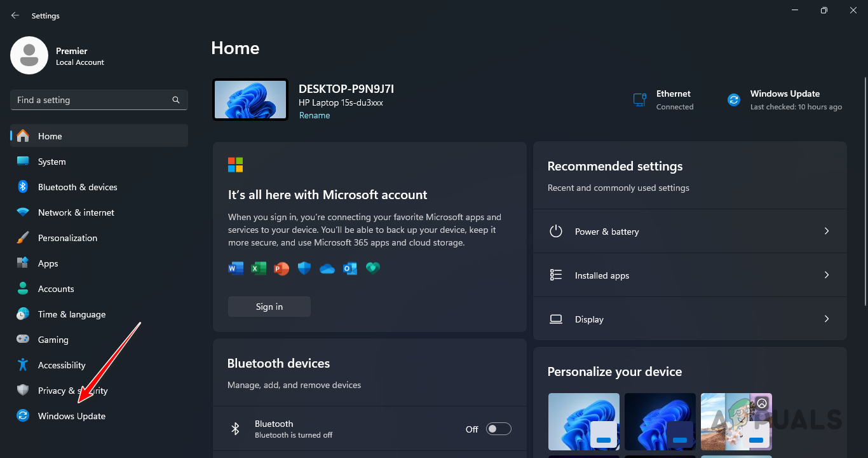Toggle Bluetooth off switch to on
This screenshot has width=868, height=458.
tap(498, 429)
